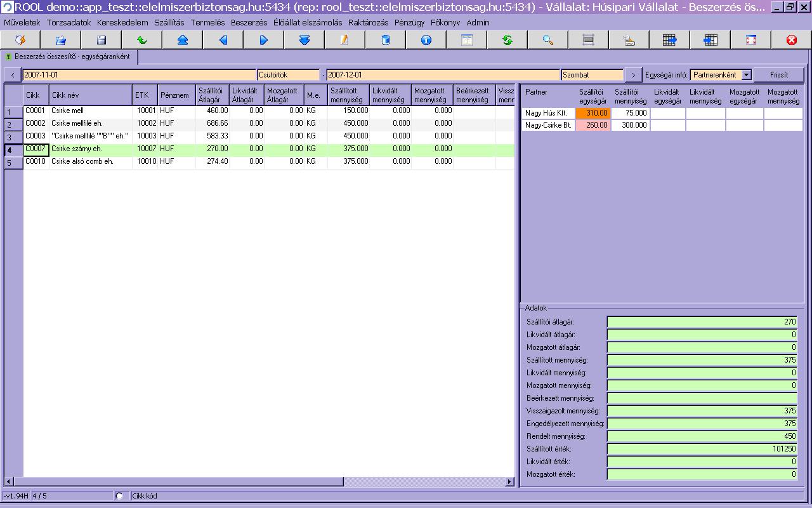
Task: Click the green refresh arrows icon
Action: coord(507,40)
